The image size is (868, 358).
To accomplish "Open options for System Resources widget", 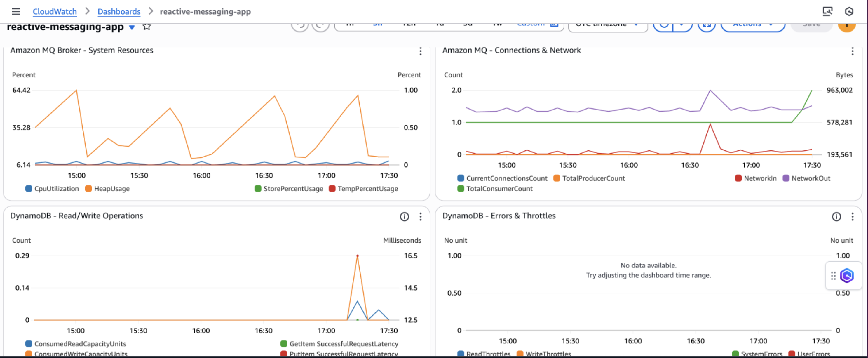I will point(420,51).
